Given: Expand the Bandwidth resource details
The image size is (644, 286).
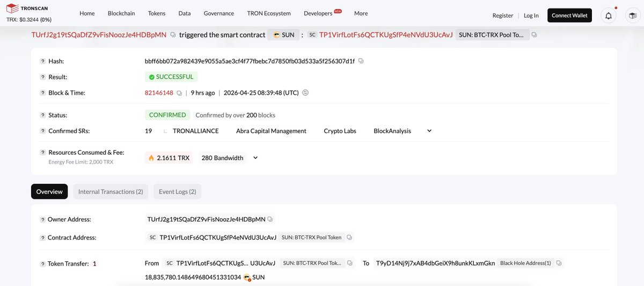Looking at the screenshot, I should (255, 158).
